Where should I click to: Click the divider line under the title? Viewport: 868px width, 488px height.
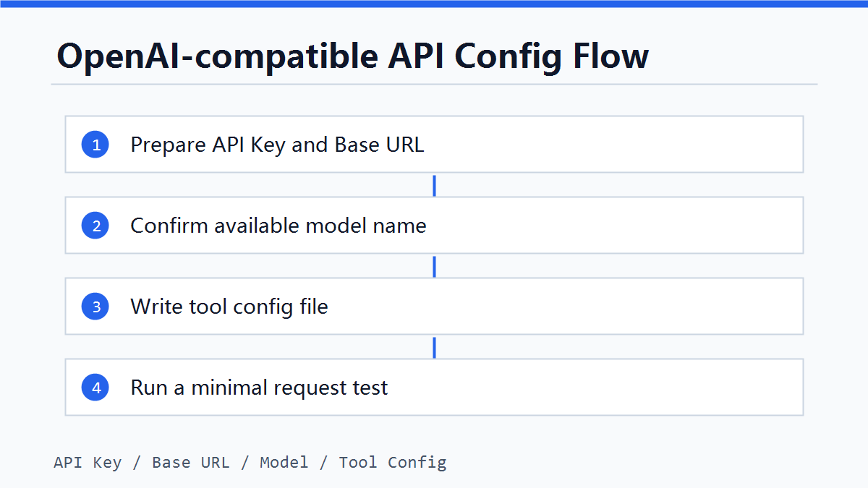coord(434,84)
